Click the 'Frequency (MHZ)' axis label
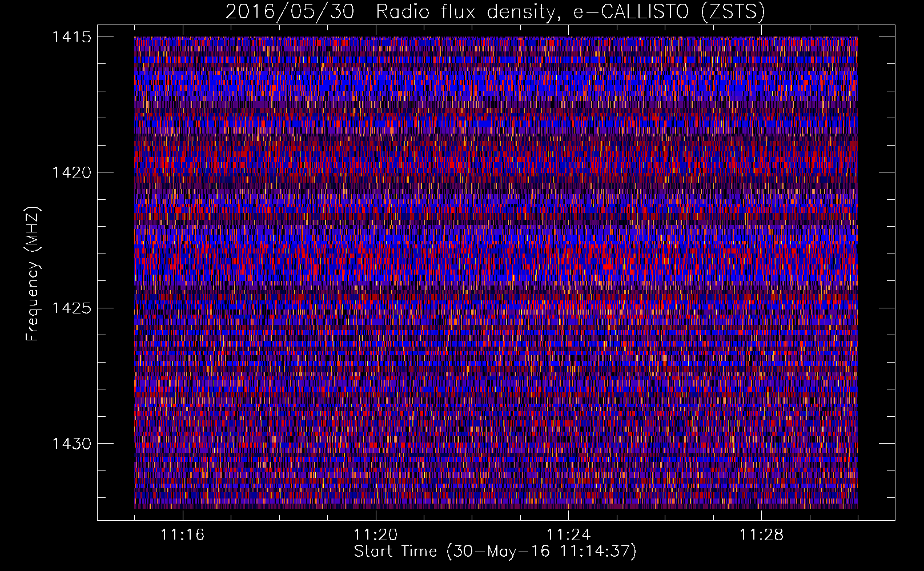 point(33,274)
